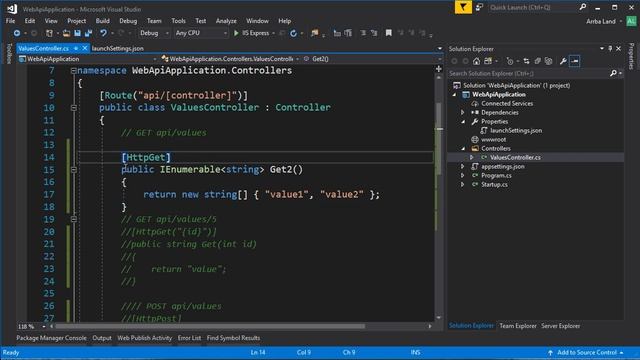The image size is (640, 360).
Task: Click Pending Changes Filter clock icon
Action: point(510,61)
